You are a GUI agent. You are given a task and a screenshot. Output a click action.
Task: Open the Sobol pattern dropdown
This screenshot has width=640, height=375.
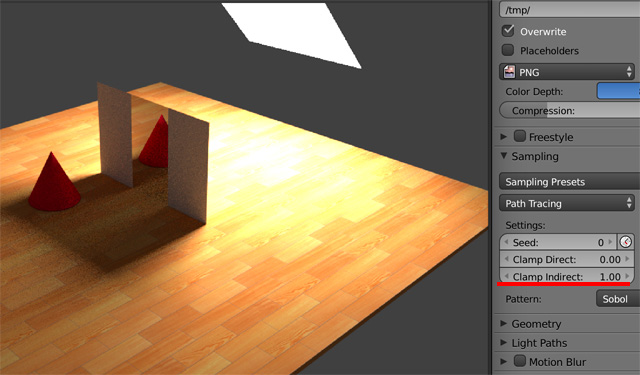coord(618,299)
